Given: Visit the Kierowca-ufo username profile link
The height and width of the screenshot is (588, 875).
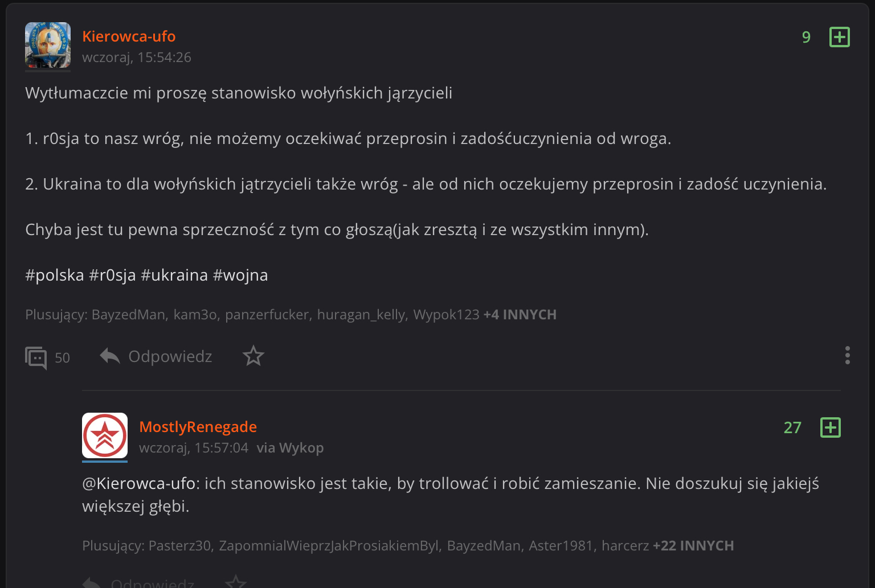Looking at the screenshot, I should [129, 36].
